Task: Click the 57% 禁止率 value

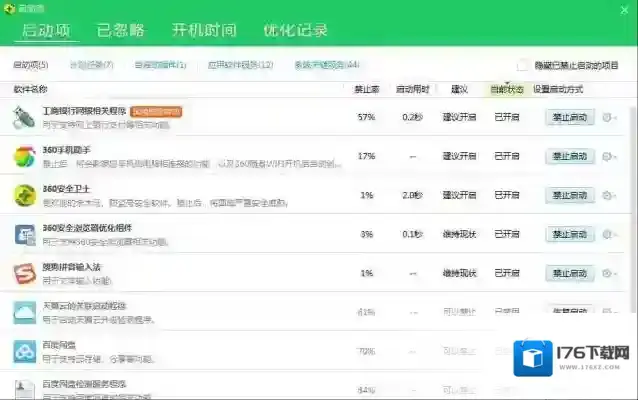Action: pyautogui.click(x=366, y=117)
